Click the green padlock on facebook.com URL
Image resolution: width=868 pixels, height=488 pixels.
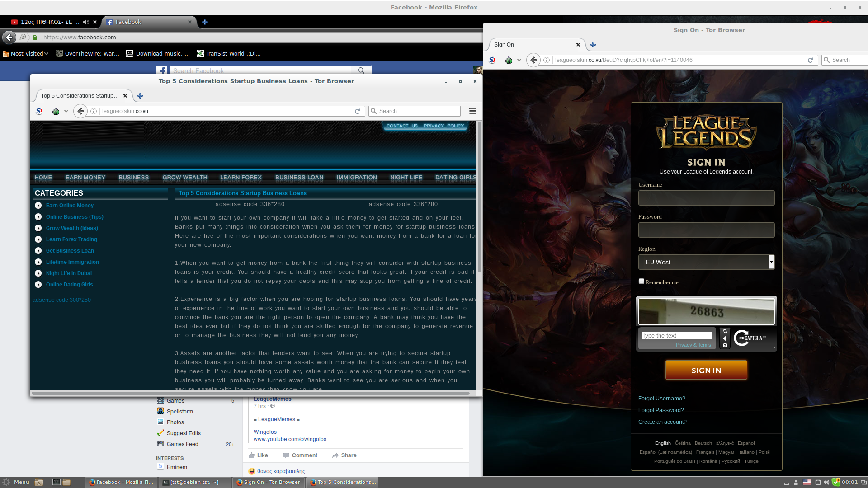pyautogui.click(x=35, y=38)
